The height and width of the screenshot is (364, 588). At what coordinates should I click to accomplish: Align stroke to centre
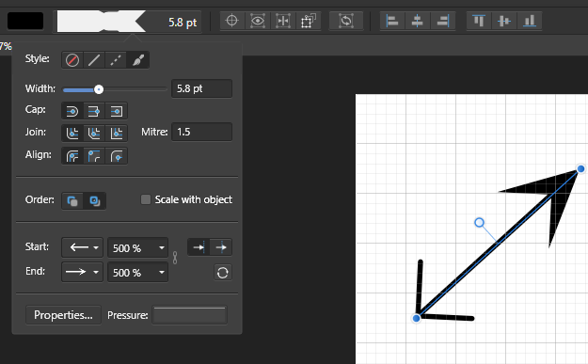pos(72,156)
